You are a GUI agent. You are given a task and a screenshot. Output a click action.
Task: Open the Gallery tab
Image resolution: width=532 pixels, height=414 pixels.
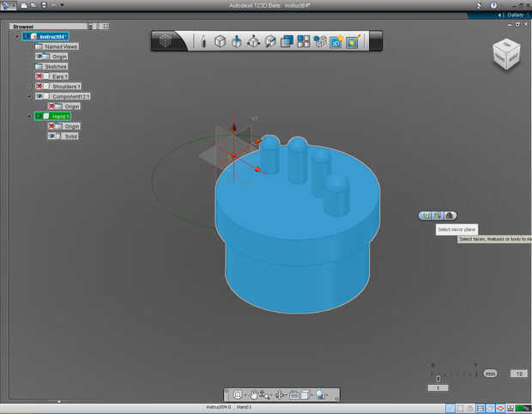[515, 15]
